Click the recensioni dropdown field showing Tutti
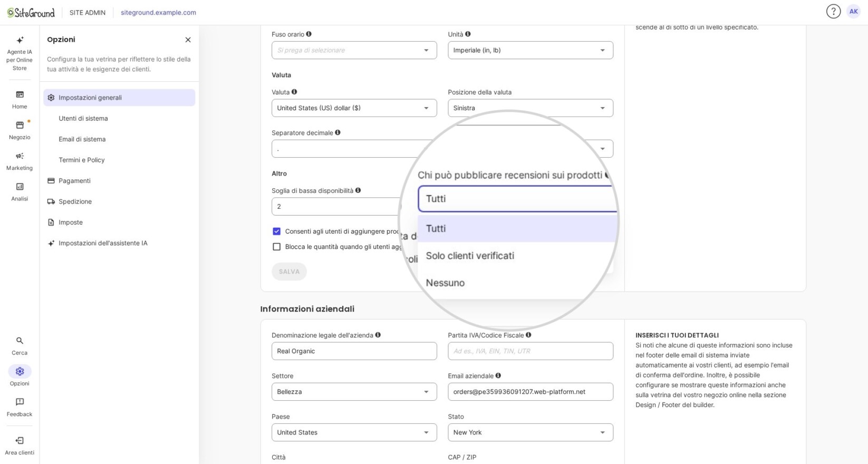This screenshot has height=464, width=868. 517,199
